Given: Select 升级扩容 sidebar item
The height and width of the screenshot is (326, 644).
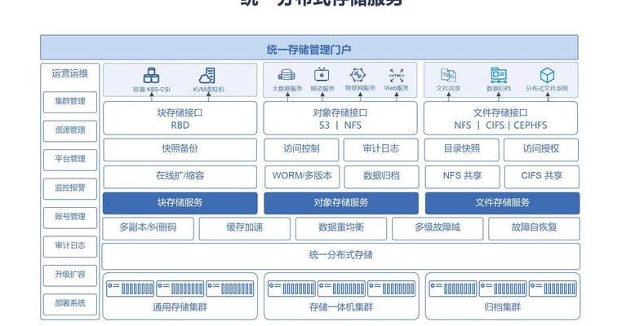Looking at the screenshot, I should [70, 275].
